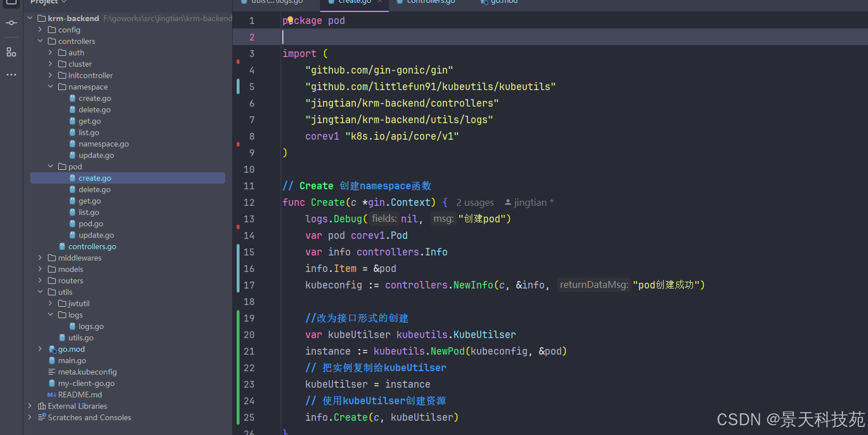Expand the middlewares folder

40,258
